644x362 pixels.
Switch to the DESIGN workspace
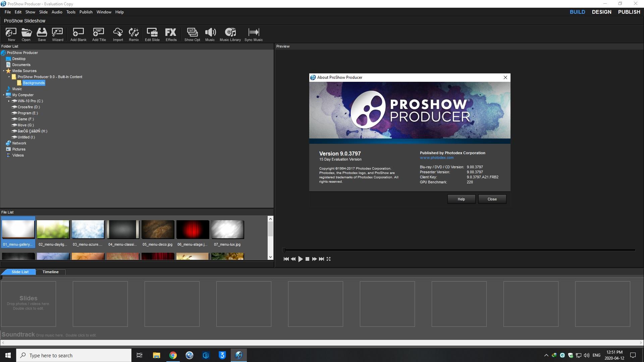601,12
